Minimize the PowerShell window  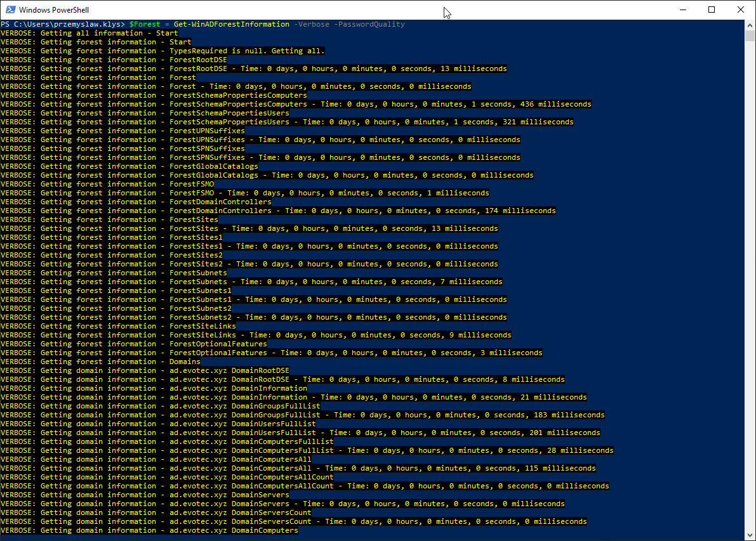pyautogui.click(x=682, y=9)
